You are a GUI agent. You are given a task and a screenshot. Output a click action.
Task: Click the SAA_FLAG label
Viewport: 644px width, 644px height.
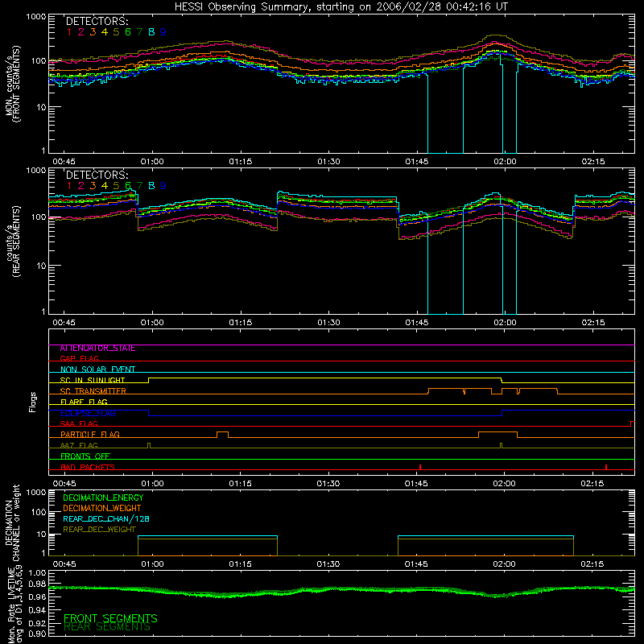[x=79, y=423]
